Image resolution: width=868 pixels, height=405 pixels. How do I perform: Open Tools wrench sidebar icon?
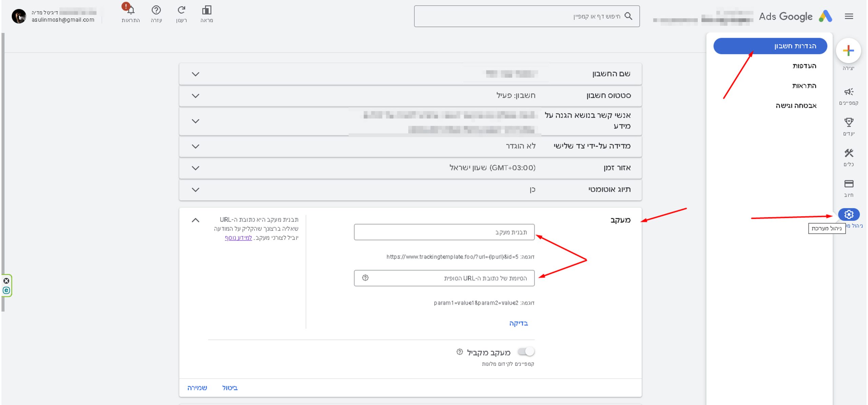849,154
